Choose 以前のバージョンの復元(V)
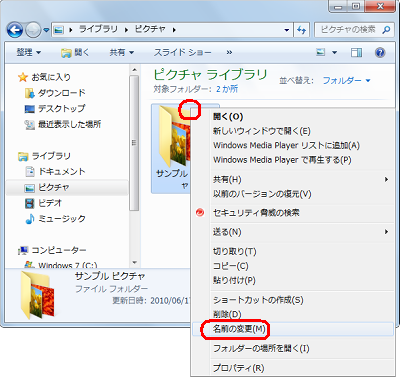Screen dimensions: 400x377 pos(262,194)
